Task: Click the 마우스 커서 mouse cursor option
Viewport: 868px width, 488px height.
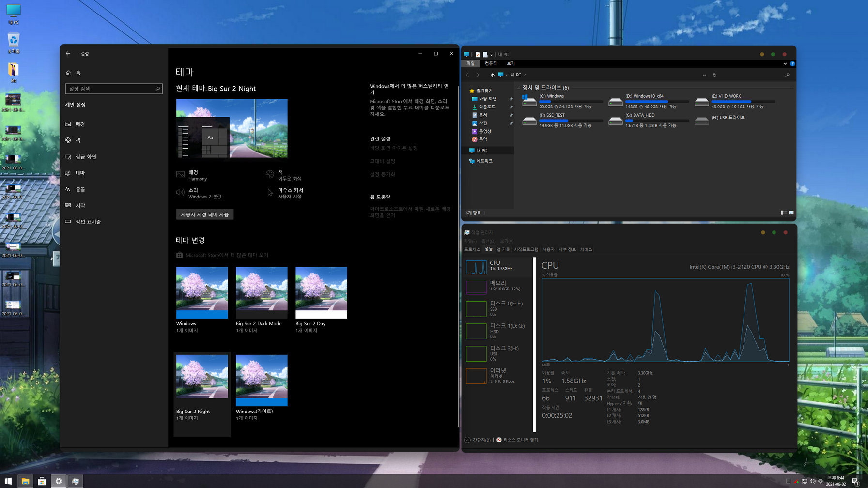Action: coord(286,193)
